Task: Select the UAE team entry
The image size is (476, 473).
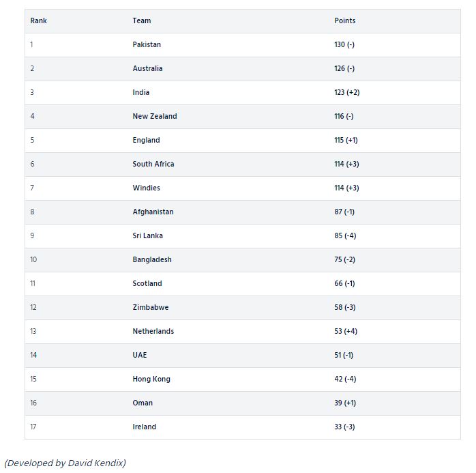Action: click(140, 355)
